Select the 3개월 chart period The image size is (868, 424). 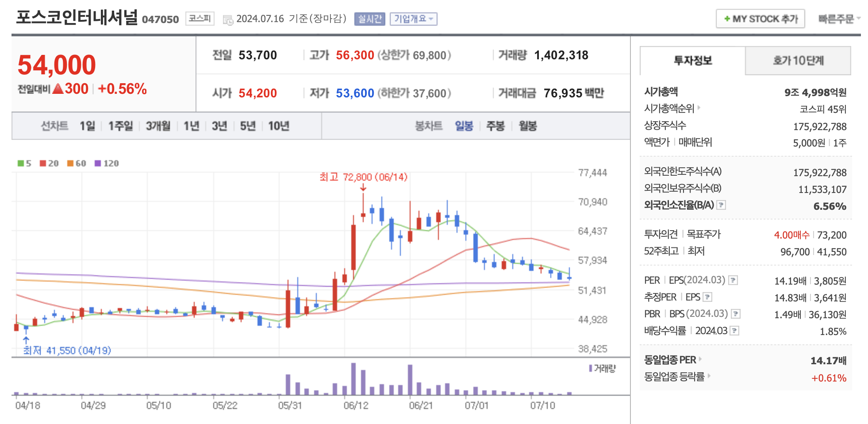pyautogui.click(x=158, y=126)
